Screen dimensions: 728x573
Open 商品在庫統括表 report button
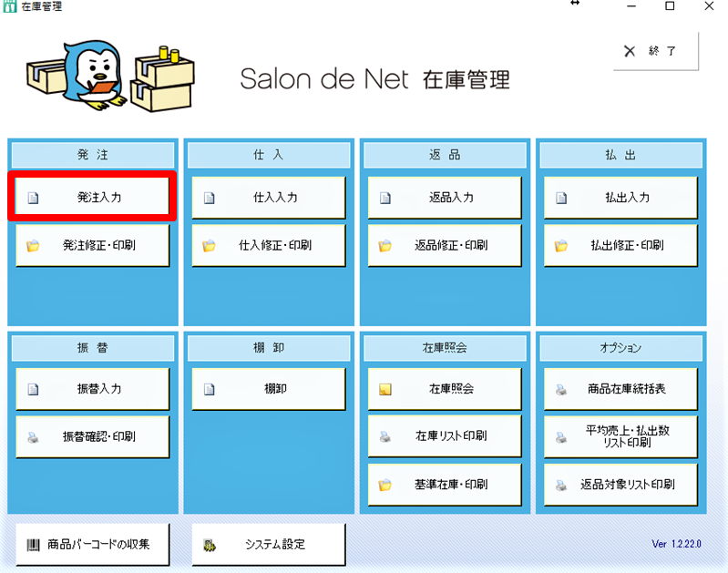(x=620, y=389)
